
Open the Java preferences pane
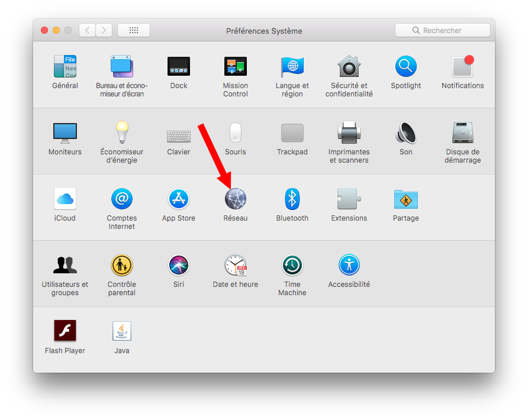[122, 331]
